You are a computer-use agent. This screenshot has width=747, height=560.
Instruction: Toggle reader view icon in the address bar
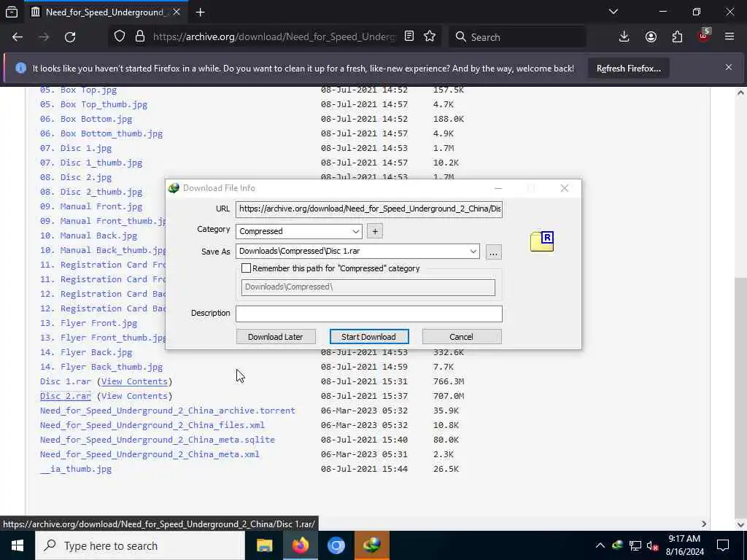click(409, 36)
